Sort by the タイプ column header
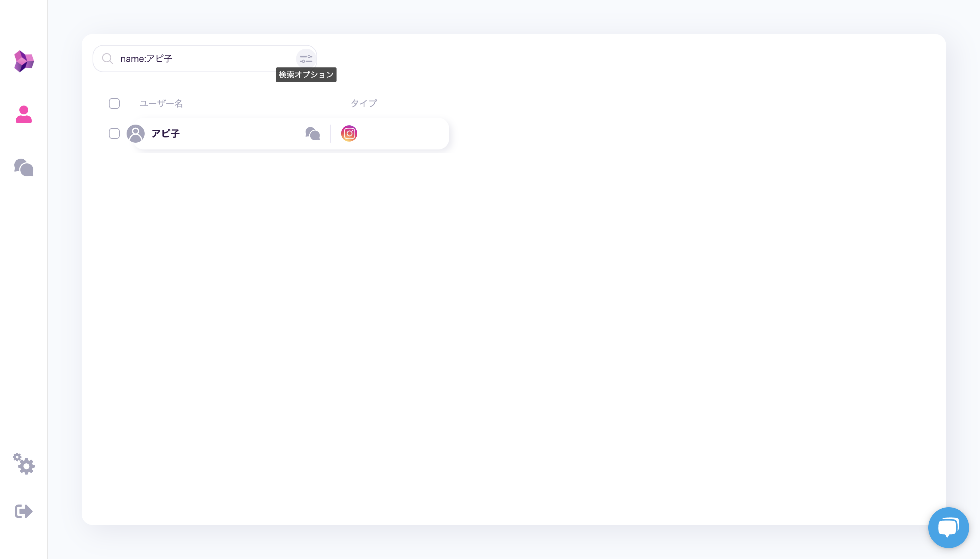The width and height of the screenshot is (980, 559). pos(364,103)
